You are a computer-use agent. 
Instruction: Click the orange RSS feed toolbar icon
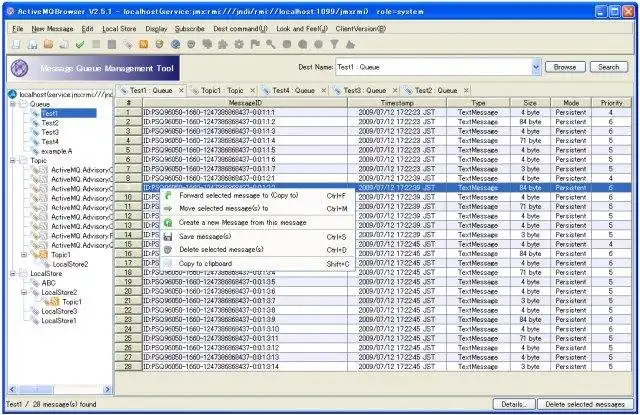144,44
